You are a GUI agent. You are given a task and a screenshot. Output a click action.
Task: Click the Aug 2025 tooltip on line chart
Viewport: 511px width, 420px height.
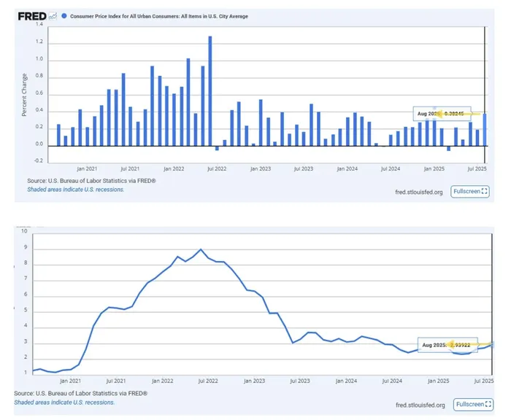[x=448, y=343]
